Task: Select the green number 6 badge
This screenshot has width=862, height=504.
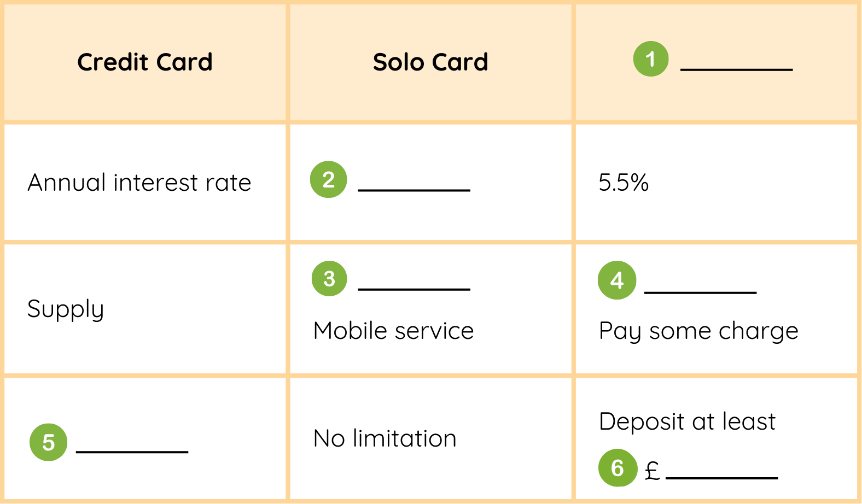Action: click(618, 468)
